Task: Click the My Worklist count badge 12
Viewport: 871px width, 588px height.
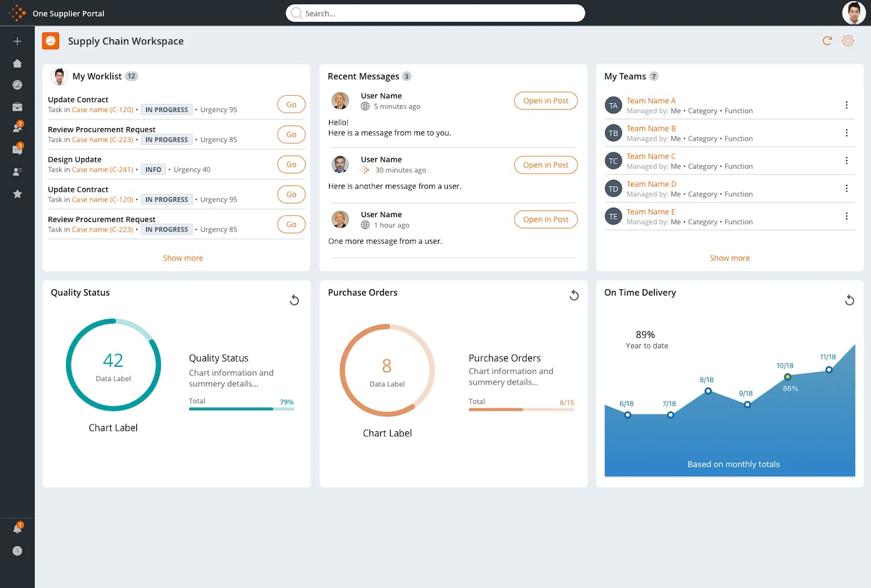Action: 131,77
